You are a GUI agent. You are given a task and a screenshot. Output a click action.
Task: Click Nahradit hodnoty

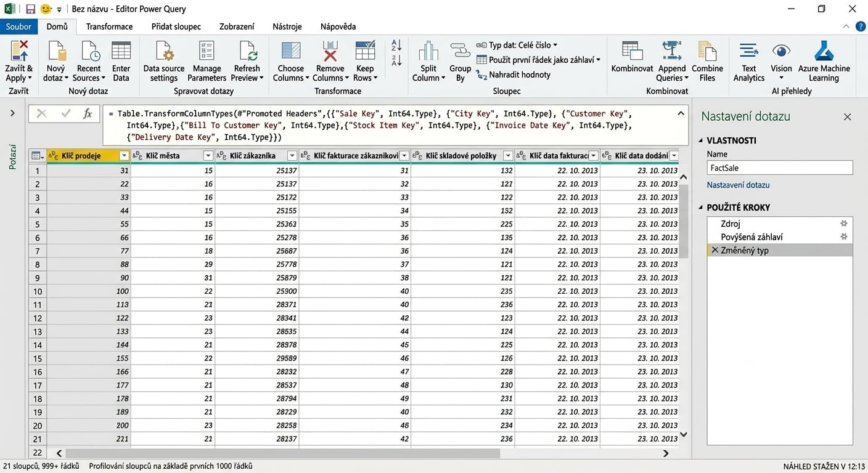(x=513, y=75)
